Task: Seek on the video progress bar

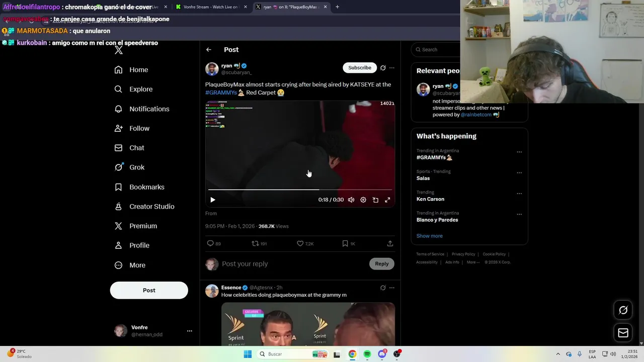Action: tap(300, 190)
